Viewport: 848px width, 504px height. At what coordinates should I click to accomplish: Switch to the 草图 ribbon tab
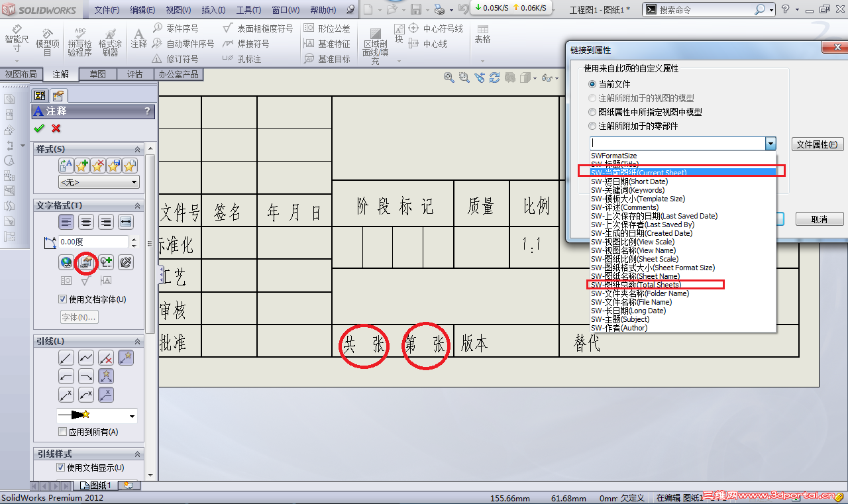97,74
